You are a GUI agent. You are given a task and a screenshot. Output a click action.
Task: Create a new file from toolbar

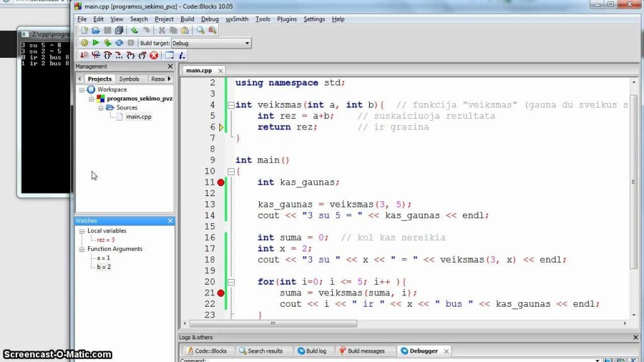84,30
